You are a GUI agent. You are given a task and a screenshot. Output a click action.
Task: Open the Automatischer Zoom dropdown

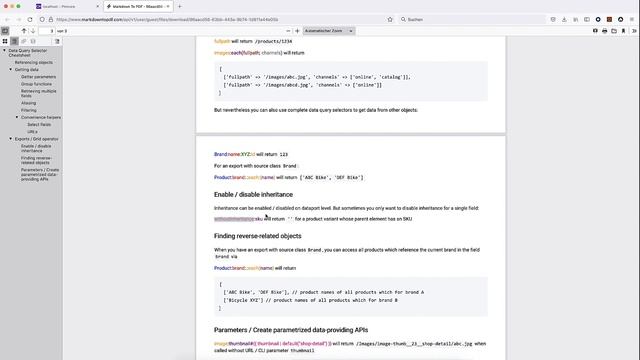pyautogui.click(x=329, y=31)
